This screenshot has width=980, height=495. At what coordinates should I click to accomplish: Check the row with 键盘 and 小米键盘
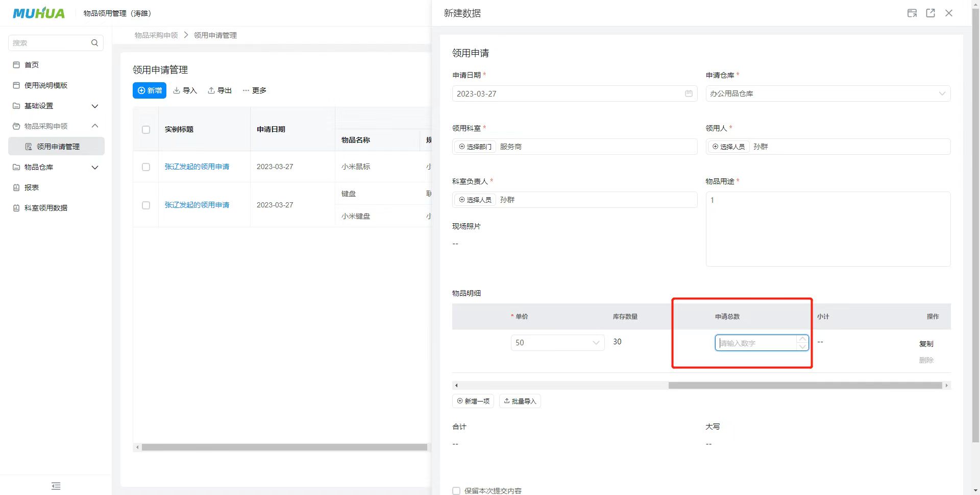[x=146, y=205]
